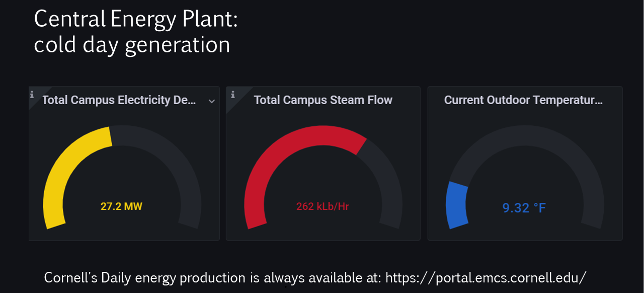Open the Total Campus Electricity panel title
This screenshot has height=293, width=644.
pos(119,100)
